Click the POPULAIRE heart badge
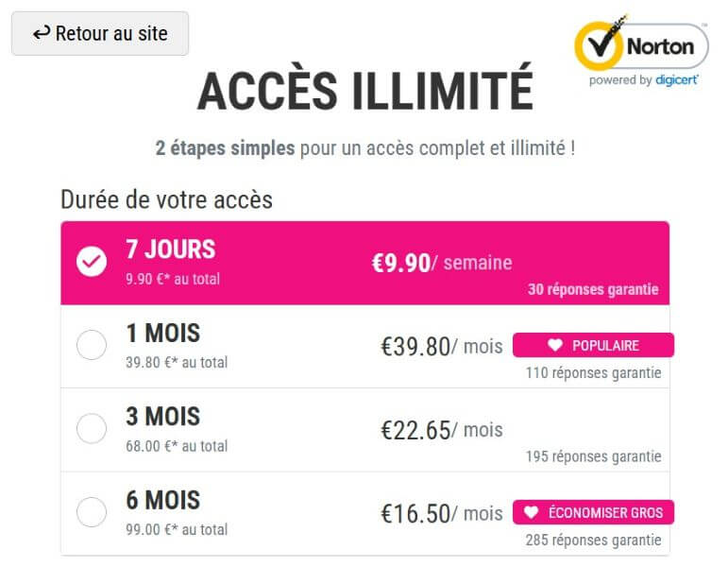Viewport: 728px width, 567px height. click(x=593, y=345)
